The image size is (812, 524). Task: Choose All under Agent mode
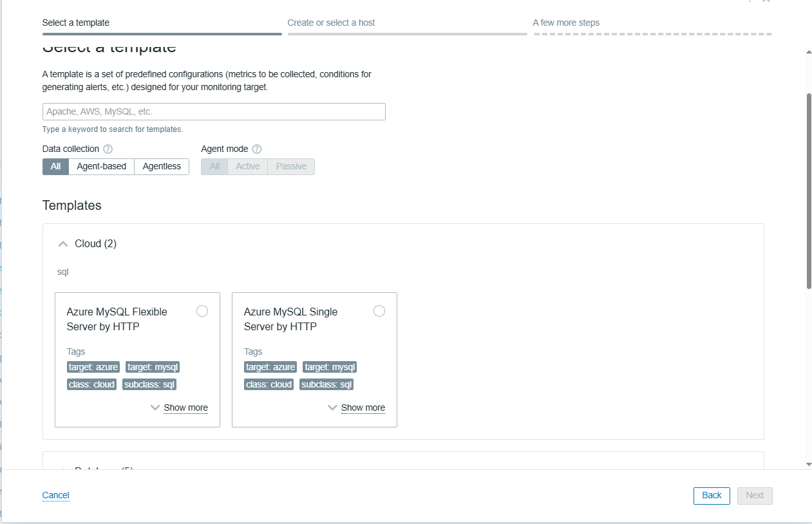click(214, 167)
